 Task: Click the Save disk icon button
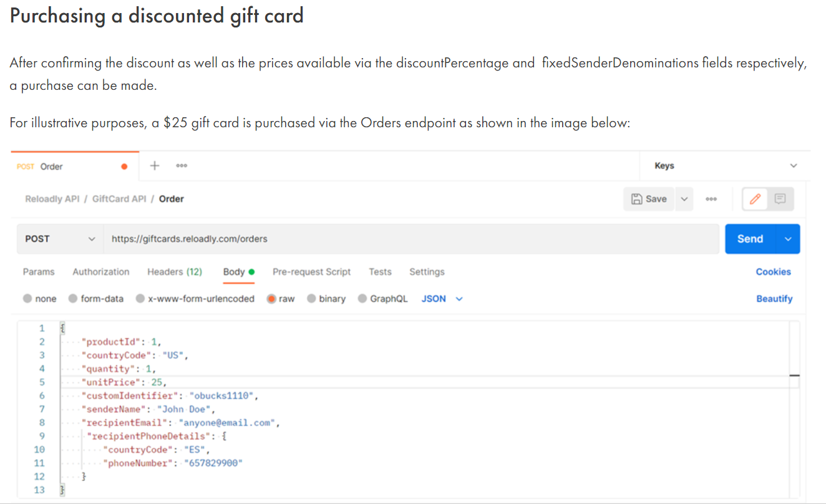(x=649, y=199)
